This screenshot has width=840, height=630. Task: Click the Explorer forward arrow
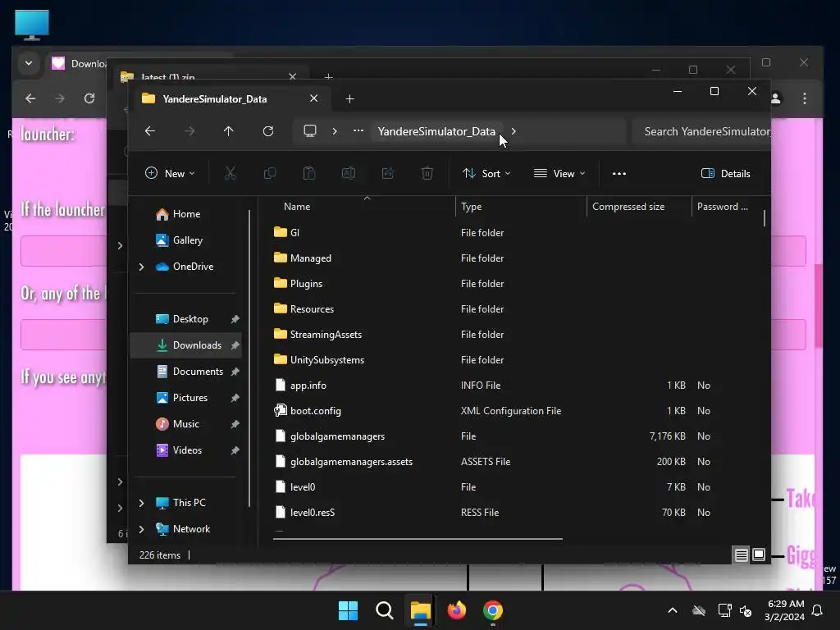189,131
